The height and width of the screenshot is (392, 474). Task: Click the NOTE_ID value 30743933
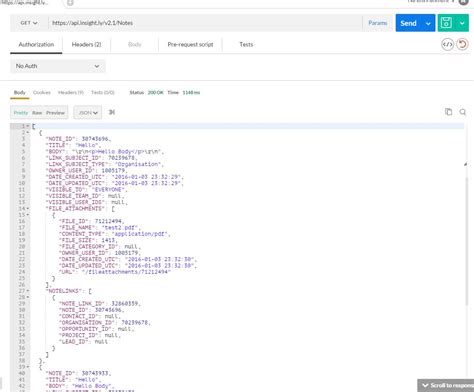(95, 373)
